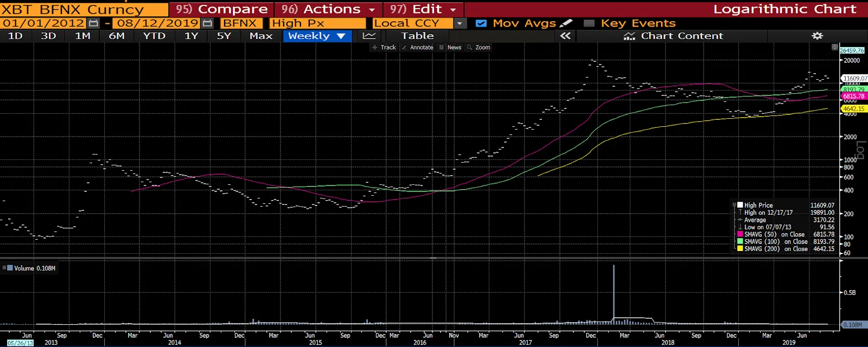Click the Average 3170.22 legend row
This screenshot has width=868, height=347.
tap(785, 220)
